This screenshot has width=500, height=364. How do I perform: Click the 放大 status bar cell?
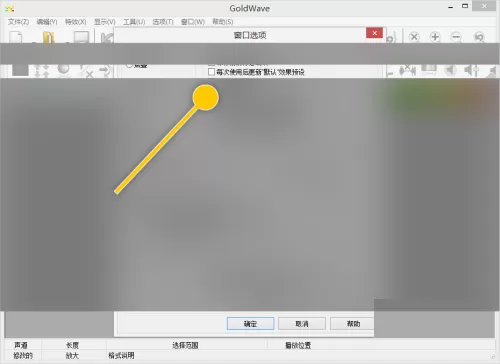click(73, 356)
